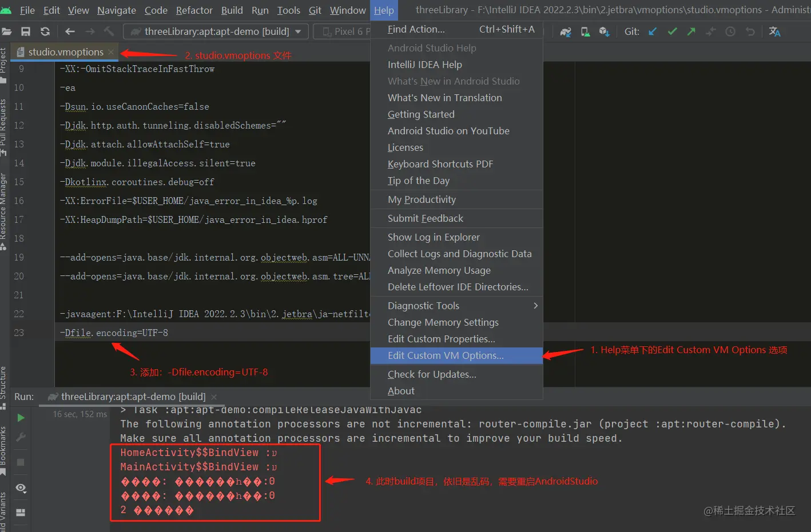The width and height of the screenshot is (811, 532).
Task: Choose Getting Started from the Help menu
Action: point(456,114)
